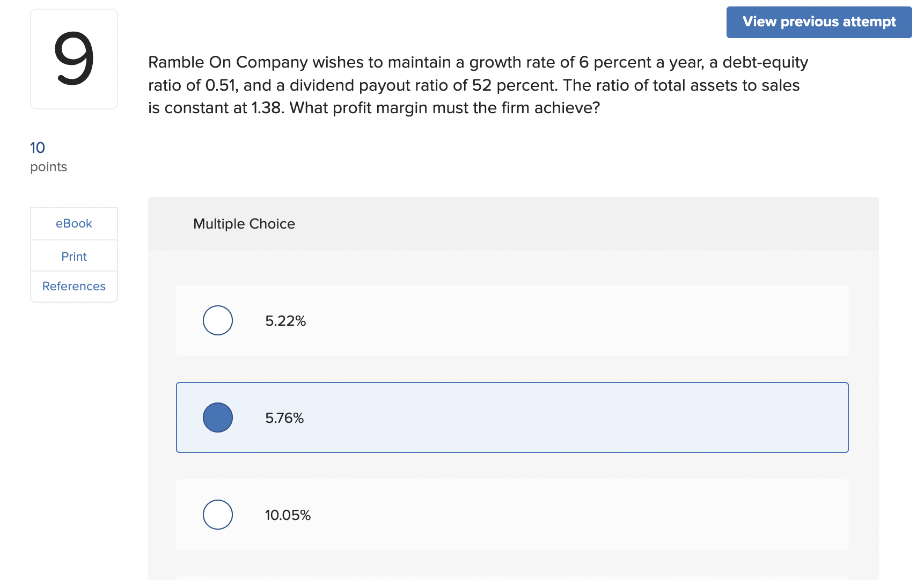
Task: Click the 10.05% answer label
Action: (x=288, y=515)
